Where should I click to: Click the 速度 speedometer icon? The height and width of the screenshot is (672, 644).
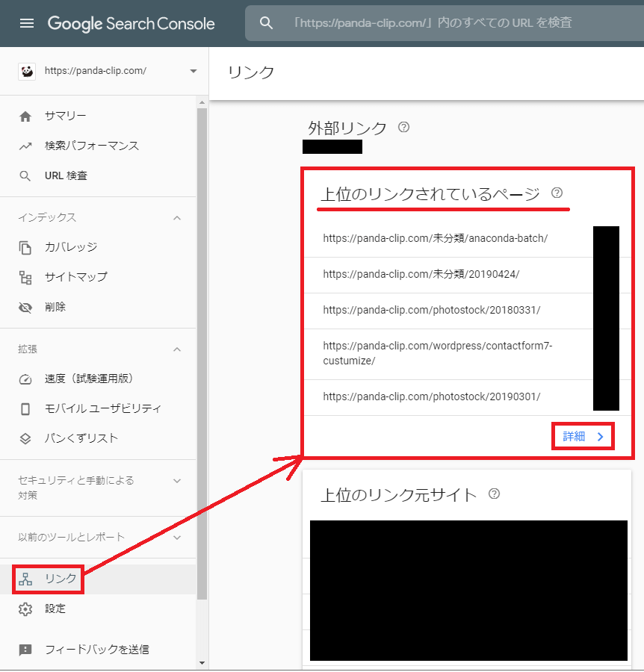point(25,379)
